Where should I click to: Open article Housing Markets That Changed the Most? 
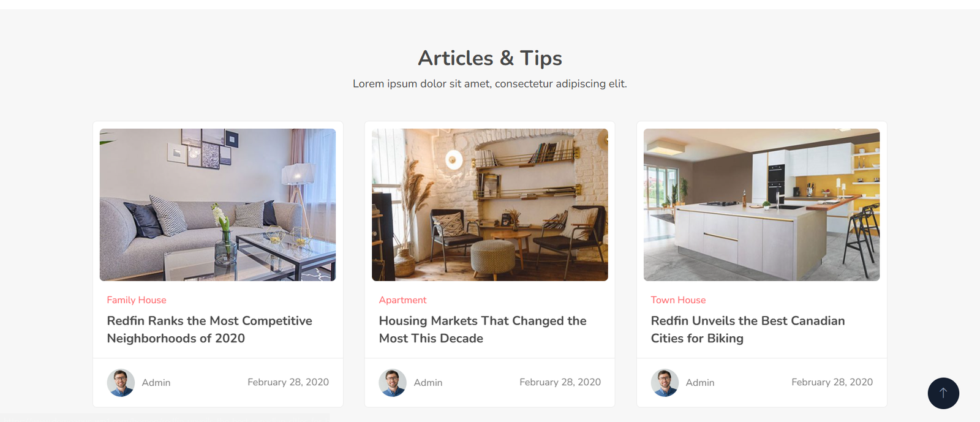(x=483, y=330)
